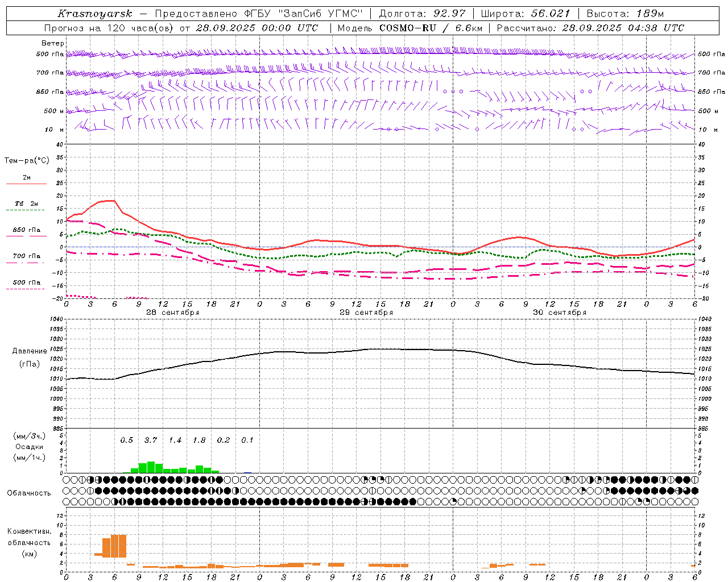Viewport: 728px width, 582px height.
Task: Click the '29 сентября' date label
Action: tap(366, 313)
